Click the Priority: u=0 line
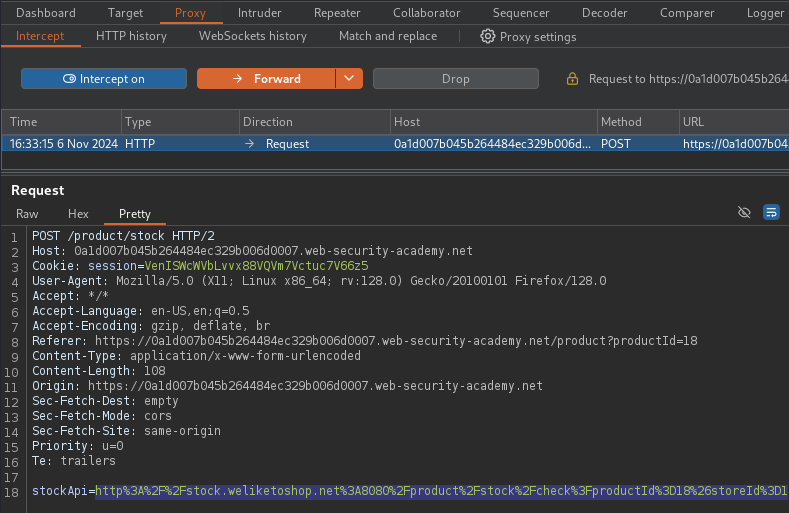Image resolution: width=789 pixels, height=513 pixels. click(77, 446)
